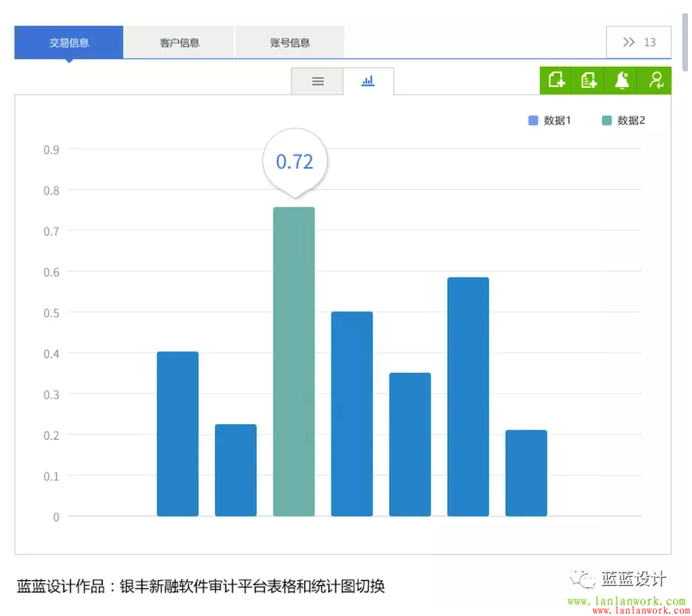Expand the panel showing the 13 counter
Image resolution: width=692 pixels, height=616 pixels.
[638, 41]
